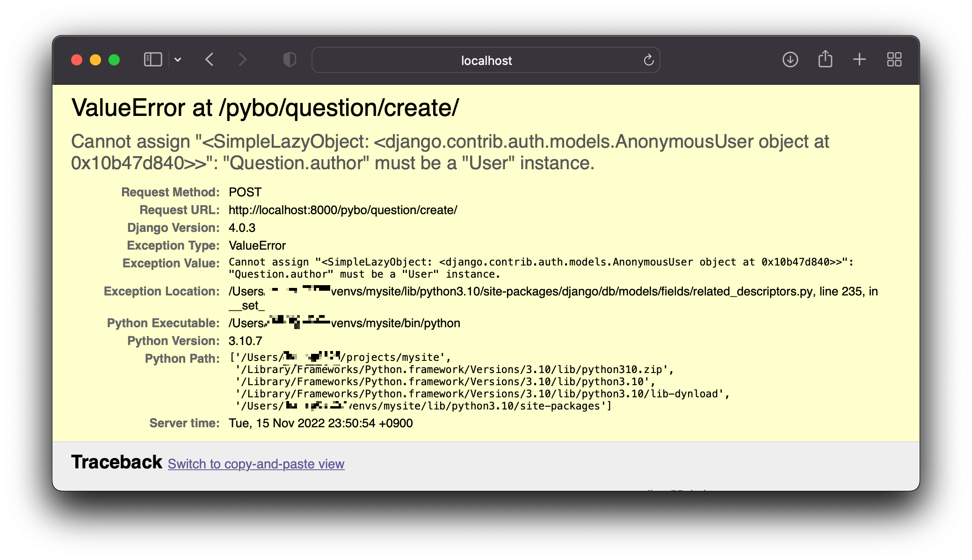Close the Safari window
Screen dimensions: 972x560
pyautogui.click(x=77, y=60)
